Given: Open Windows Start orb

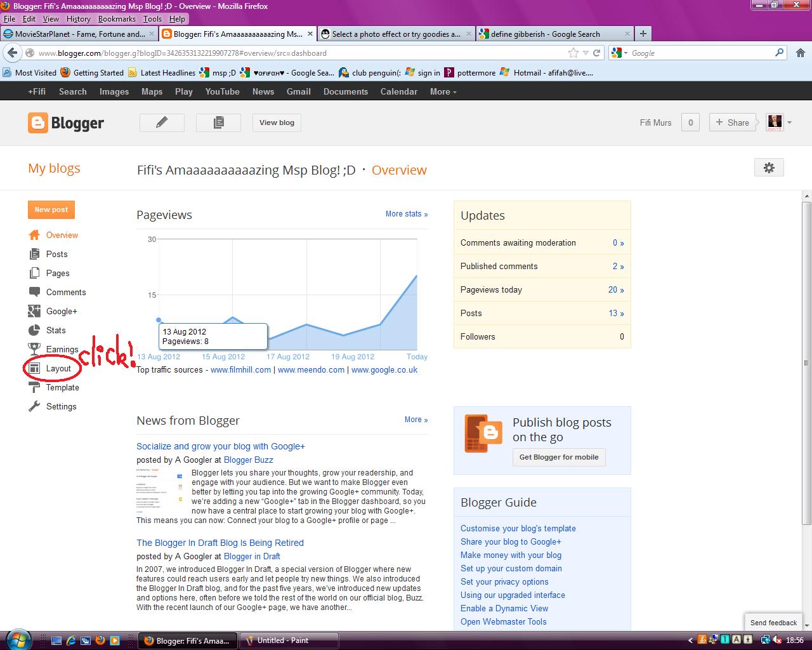Looking at the screenshot, I should pos(17,639).
